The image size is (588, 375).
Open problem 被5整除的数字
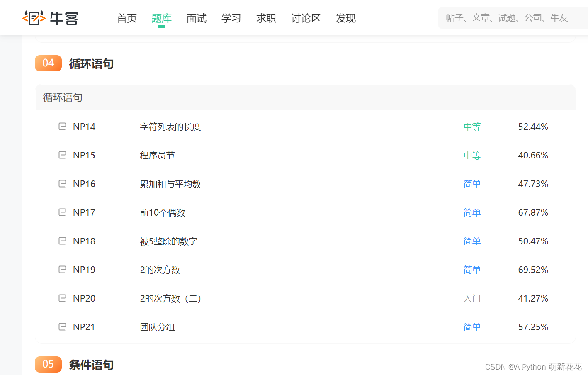coord(168,241)
